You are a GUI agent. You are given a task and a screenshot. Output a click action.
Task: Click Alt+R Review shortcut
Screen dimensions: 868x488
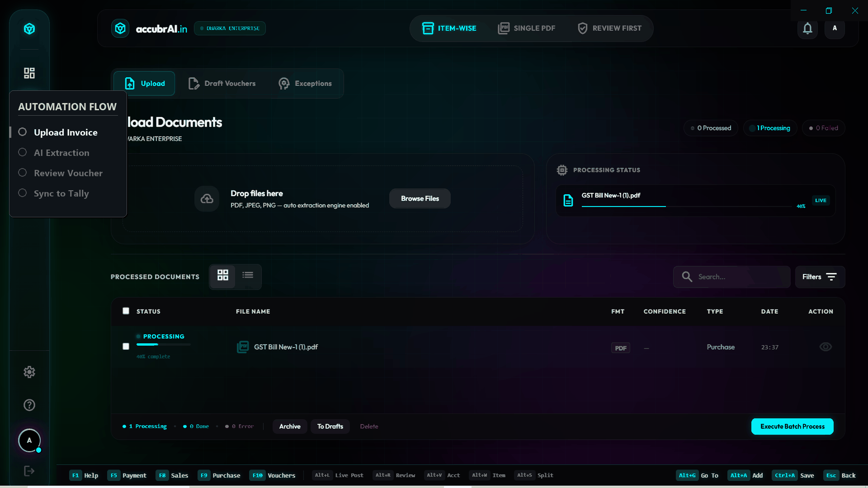(394, 475)
